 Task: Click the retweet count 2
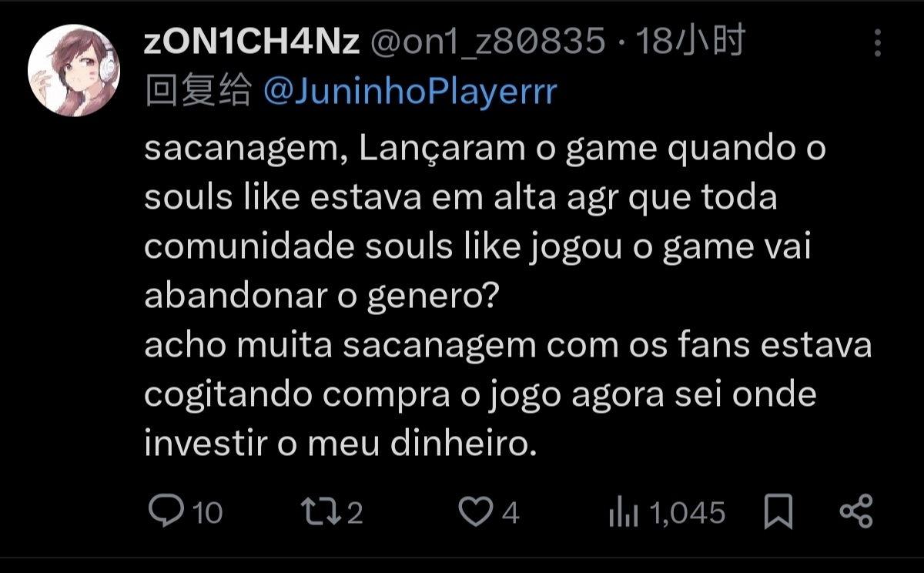point(355,513)
